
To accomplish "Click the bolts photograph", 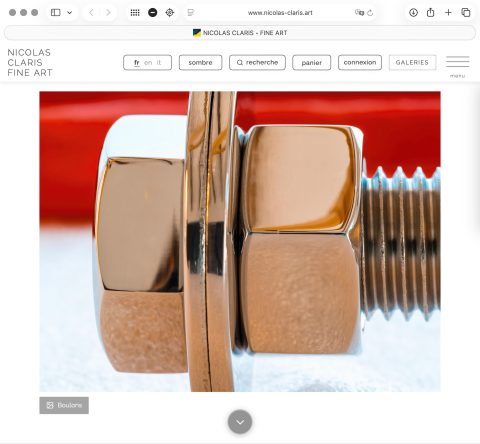I will [240, 241].
